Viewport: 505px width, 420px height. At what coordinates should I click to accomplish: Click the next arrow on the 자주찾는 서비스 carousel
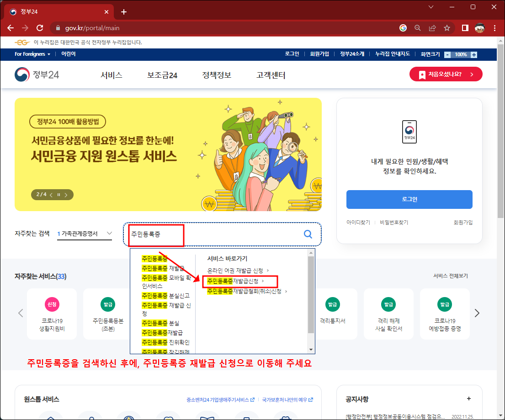pyautogui.click(x=477, y=313)
